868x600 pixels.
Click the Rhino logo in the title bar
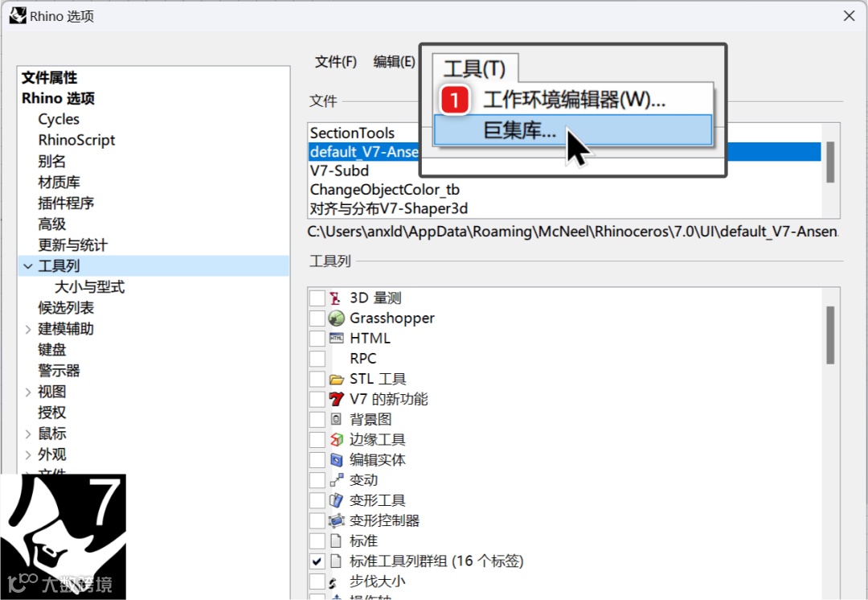[18, 15]
